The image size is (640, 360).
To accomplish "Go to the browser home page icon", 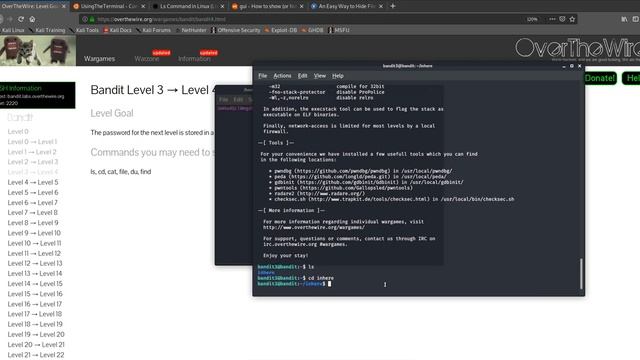I will (x=32, y=19).
